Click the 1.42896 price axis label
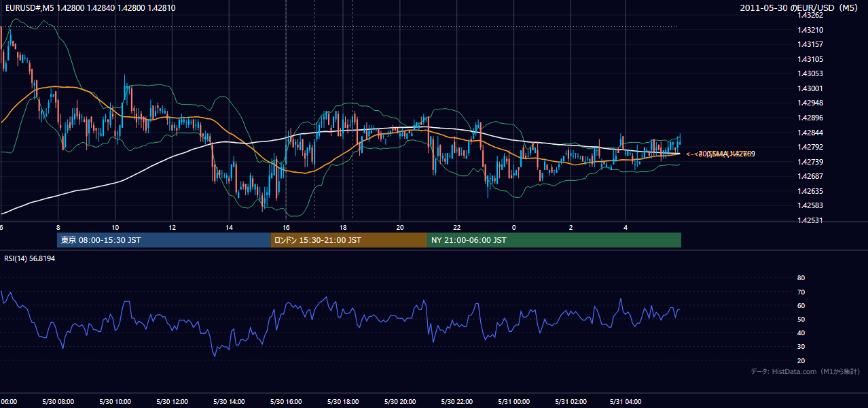This screenshot has width=868, height=408. 811,118
